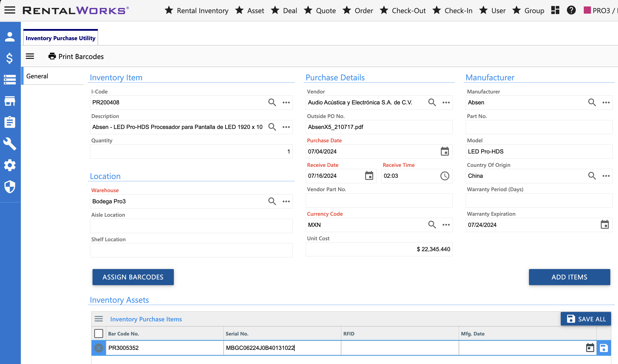Search I-Code with magnifier icon

coord(272,102)
